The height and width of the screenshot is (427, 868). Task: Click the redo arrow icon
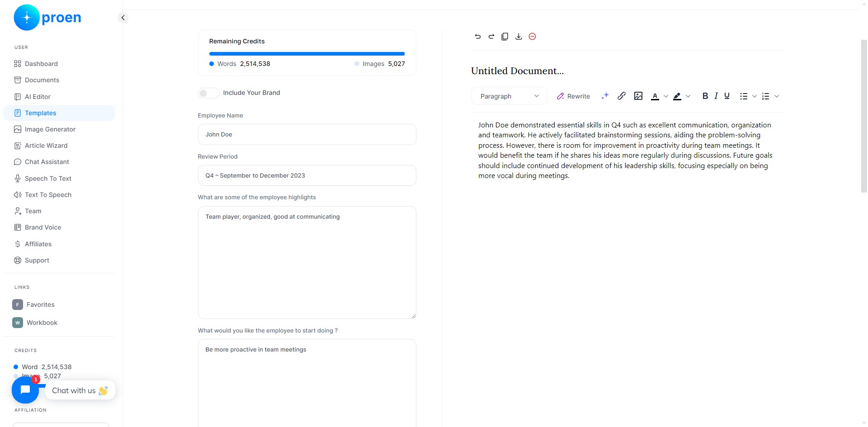[x=491, y=37]
